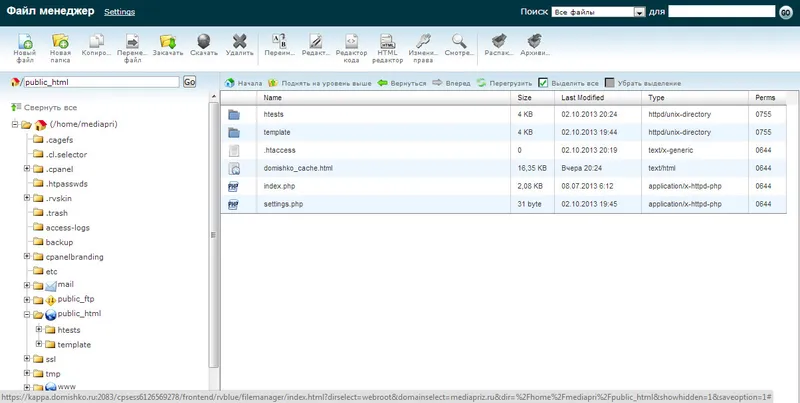This screenshot has width=800, height=403.
Task: Select .cl.selector folder in tree
Action: (66, 155)
